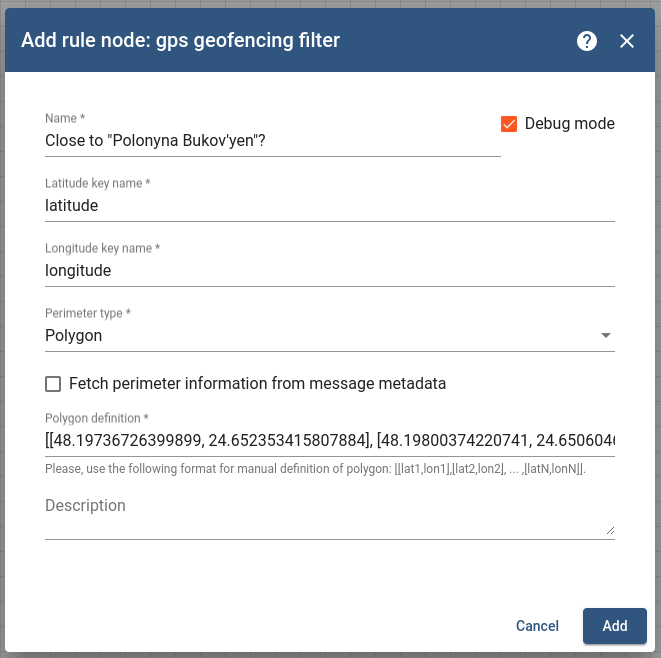
Task: Focus the Polygon definition coordinates field
Action: coord(330,440)
